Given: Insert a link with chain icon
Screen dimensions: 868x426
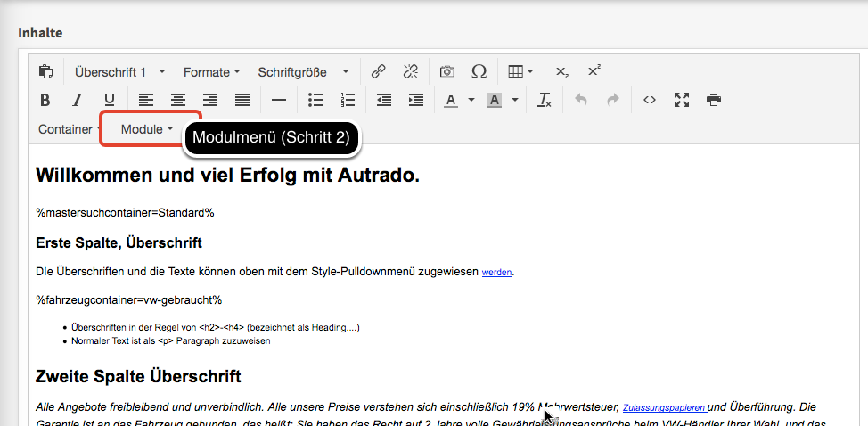Looking at the screenshot, I should (378, 72).
